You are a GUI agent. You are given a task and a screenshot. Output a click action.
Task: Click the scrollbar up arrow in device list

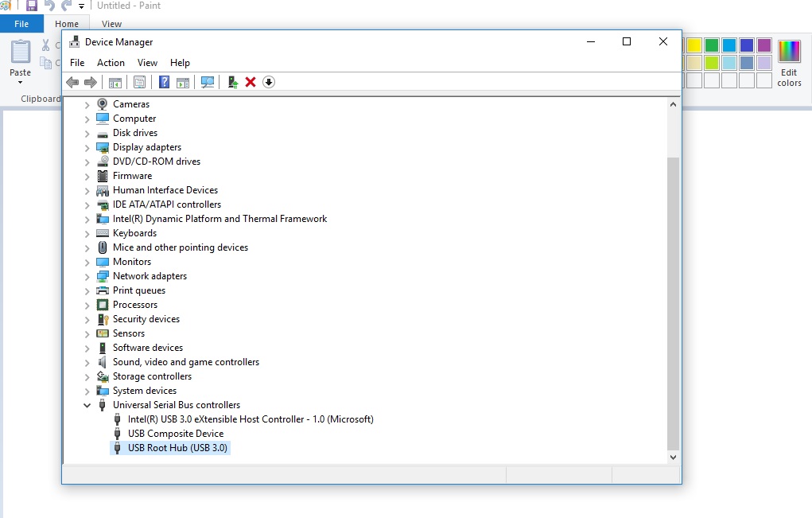673,104
